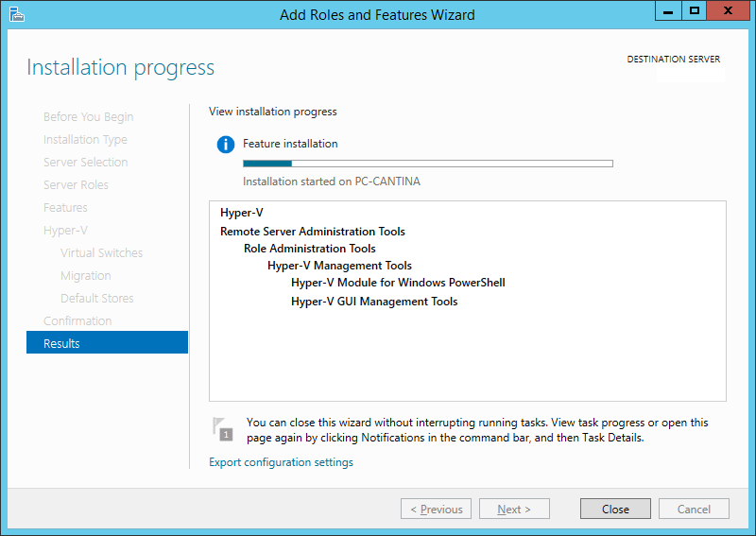Click Hyper-V Management Tools entry
Viewport: 756px width, 536px height.
[x=339, y=266]
